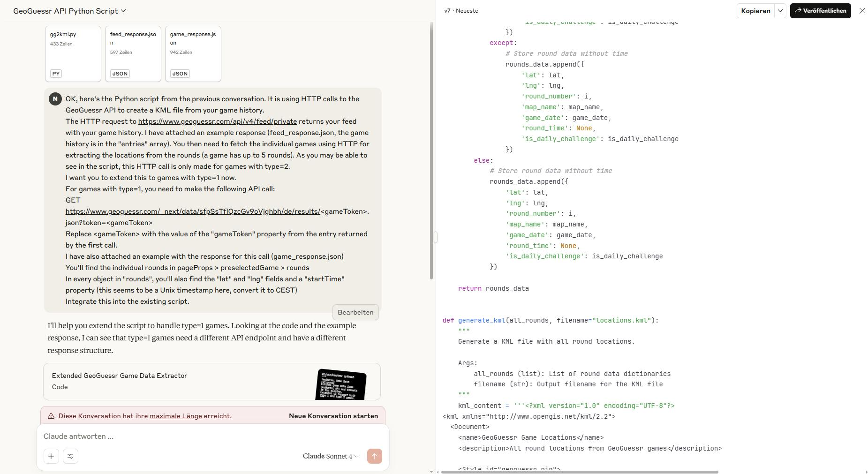
Task: Click the generate_kml function name
Action: click(482, 320)
